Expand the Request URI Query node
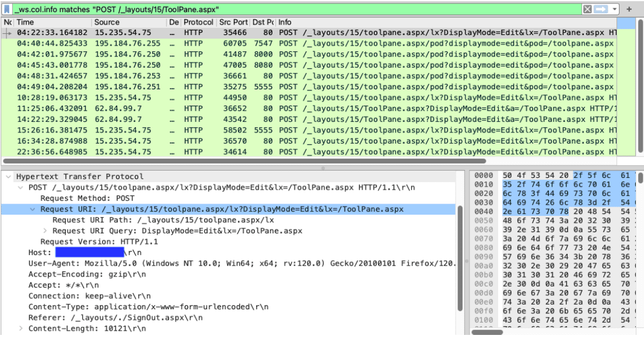Image resolution: width=644 pixels, height=339 pixels. pos(44,230)
